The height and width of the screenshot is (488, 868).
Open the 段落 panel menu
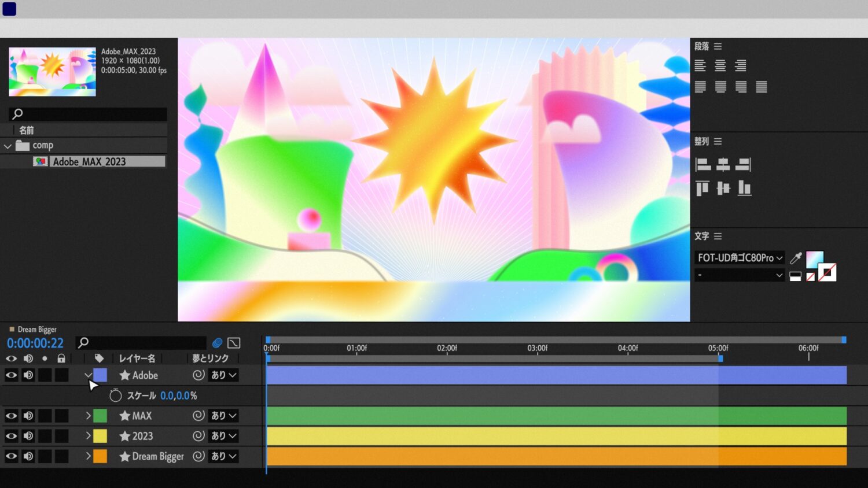718,46
